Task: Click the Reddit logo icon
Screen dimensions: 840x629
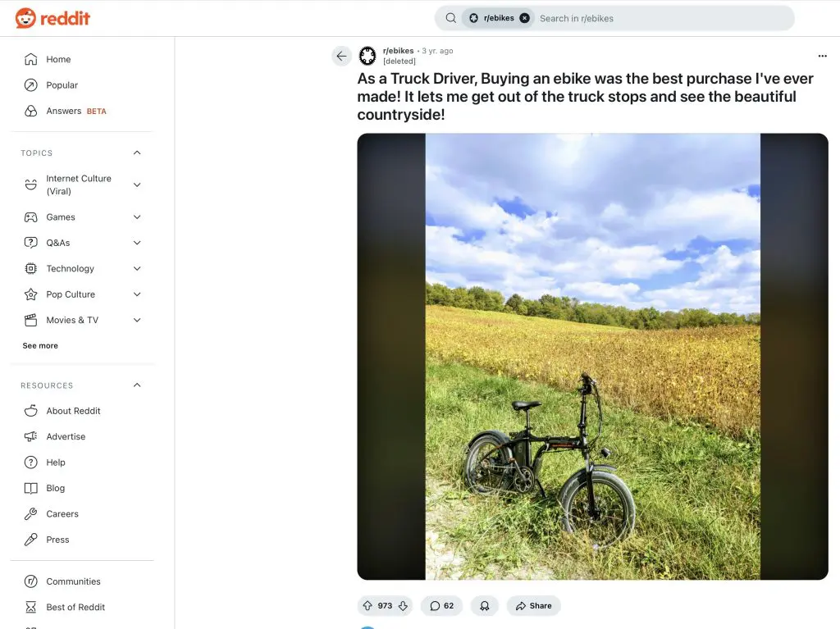Action: [x=25, y=18]
